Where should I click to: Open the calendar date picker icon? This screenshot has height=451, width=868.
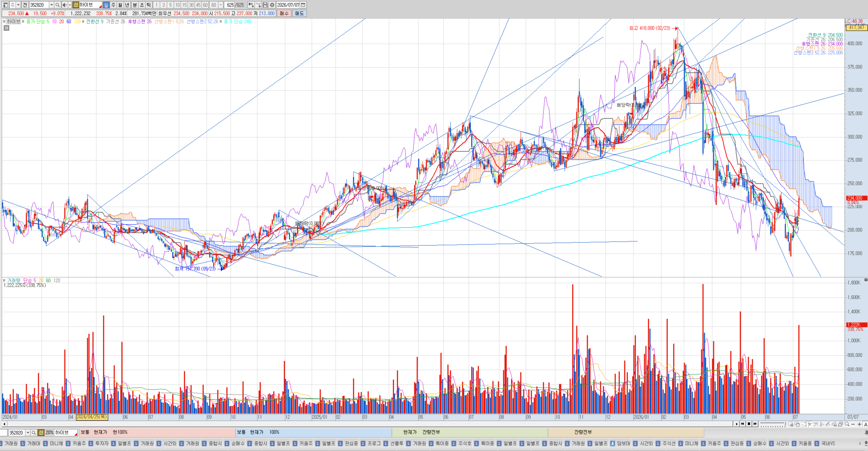(303, 5)
